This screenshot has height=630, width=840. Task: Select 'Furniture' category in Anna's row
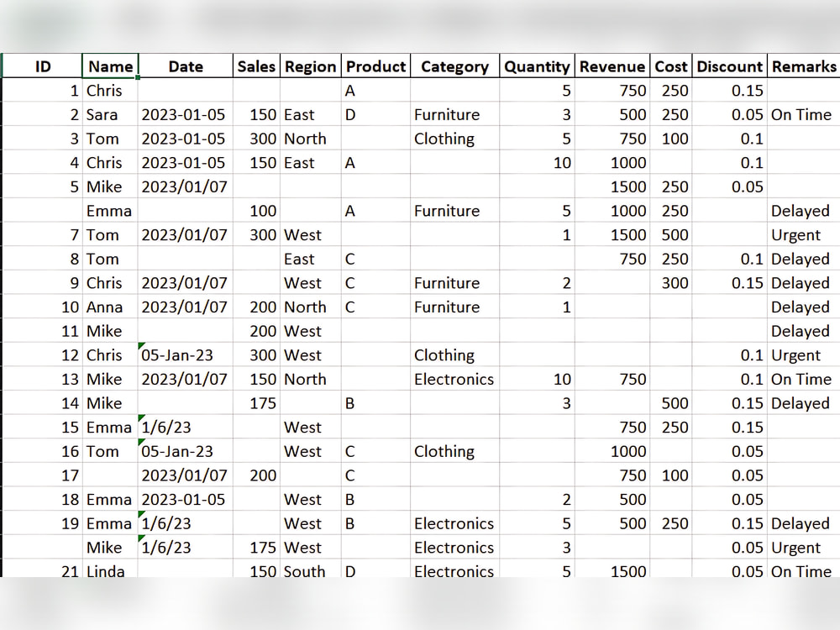click(454, 307)
